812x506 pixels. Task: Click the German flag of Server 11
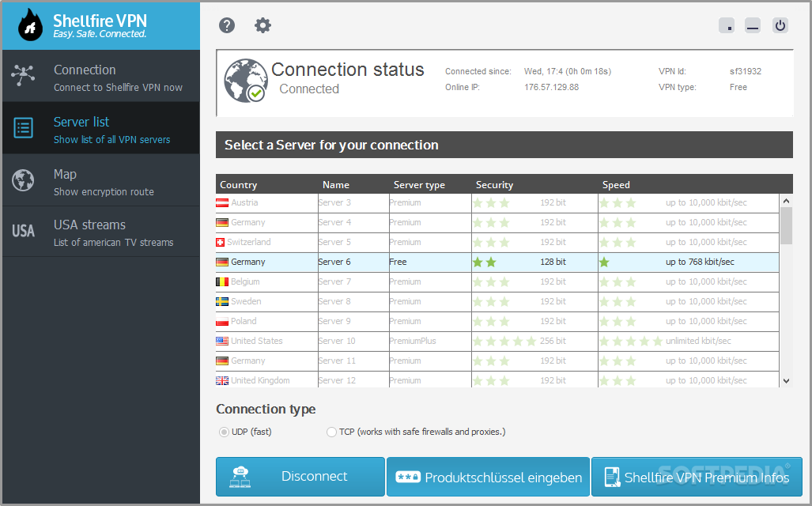pyautogui.click(x=222, y=361)
